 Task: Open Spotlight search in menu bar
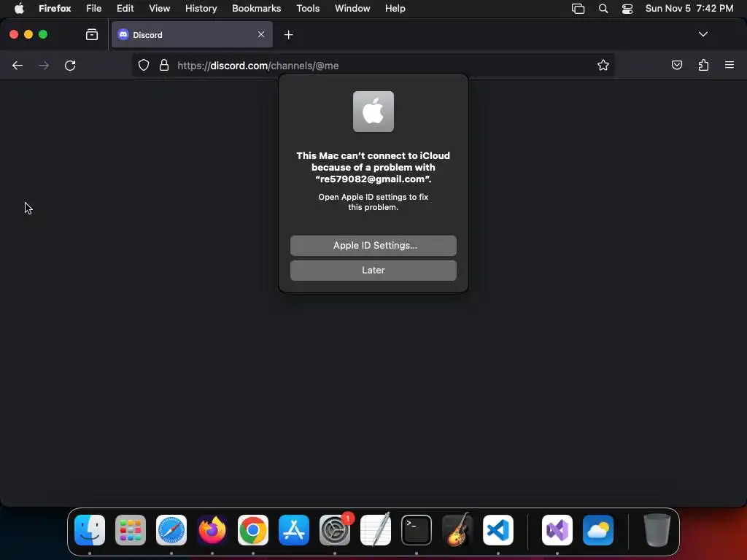tap(603, 9)
